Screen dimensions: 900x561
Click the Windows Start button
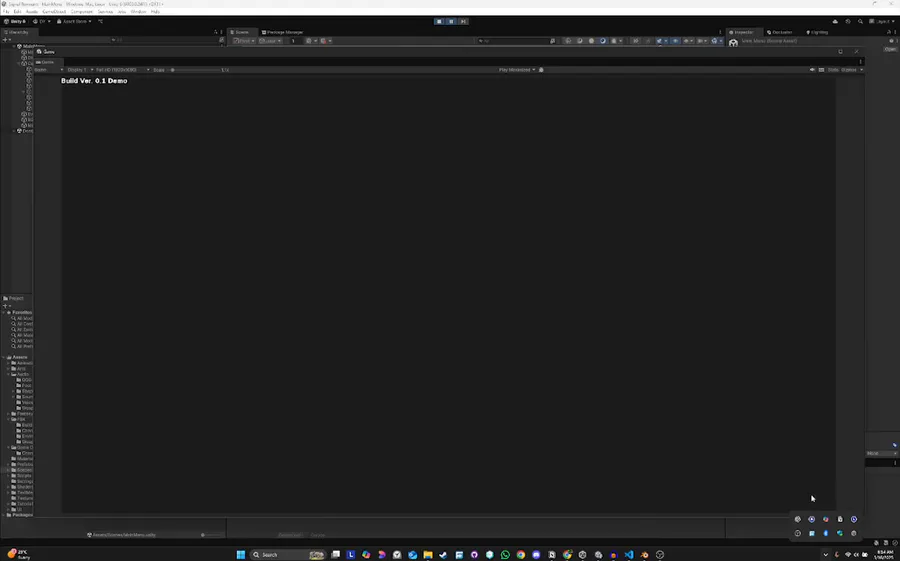pos(241,555)
